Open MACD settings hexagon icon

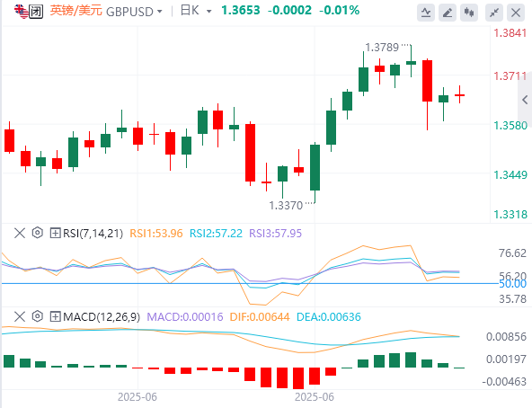(x=38, y=316)
